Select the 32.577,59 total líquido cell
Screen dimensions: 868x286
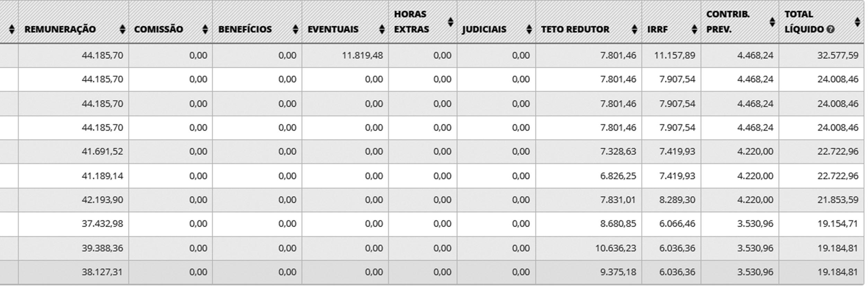(x=838, y=55)
